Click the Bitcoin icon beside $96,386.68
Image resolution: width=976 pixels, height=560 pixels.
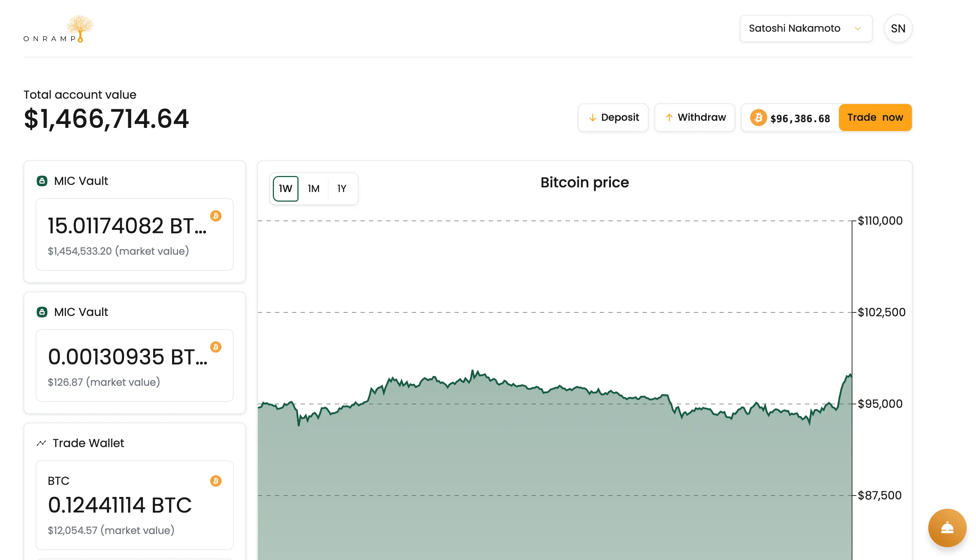click(x=758, y=118)
